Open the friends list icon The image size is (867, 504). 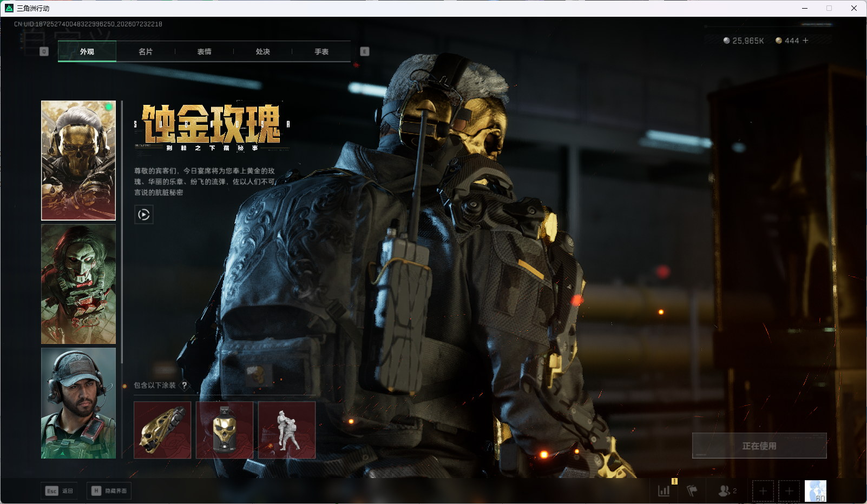(727, 491)
